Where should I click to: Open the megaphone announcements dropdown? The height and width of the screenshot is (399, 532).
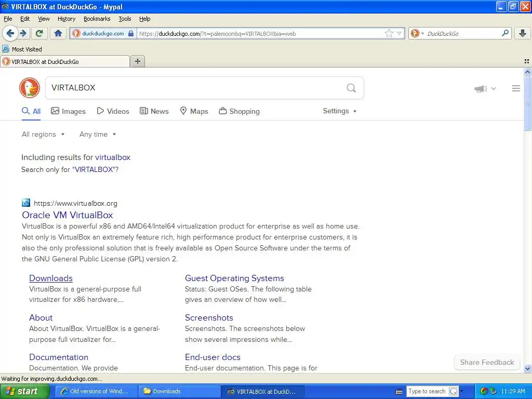[485, 88]
